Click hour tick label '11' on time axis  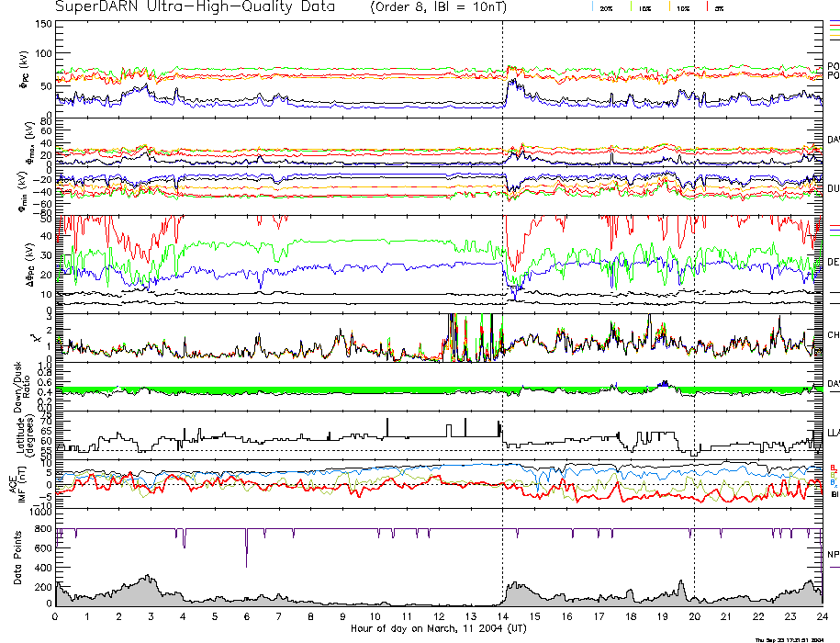click(407, 616)
